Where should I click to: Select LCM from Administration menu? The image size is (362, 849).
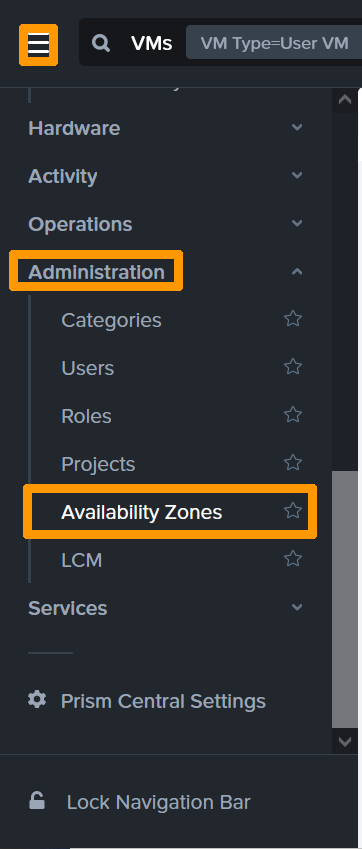pos(82,560)
